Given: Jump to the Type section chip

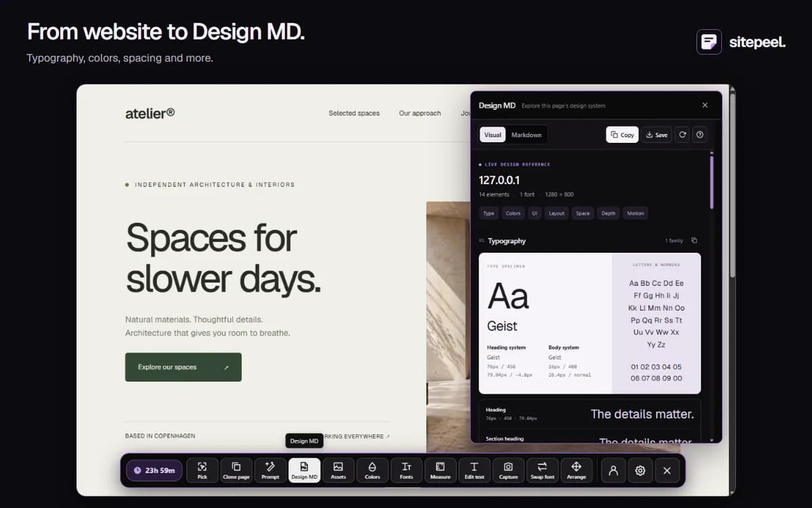Looking at the screenshot, I should 489,213.
